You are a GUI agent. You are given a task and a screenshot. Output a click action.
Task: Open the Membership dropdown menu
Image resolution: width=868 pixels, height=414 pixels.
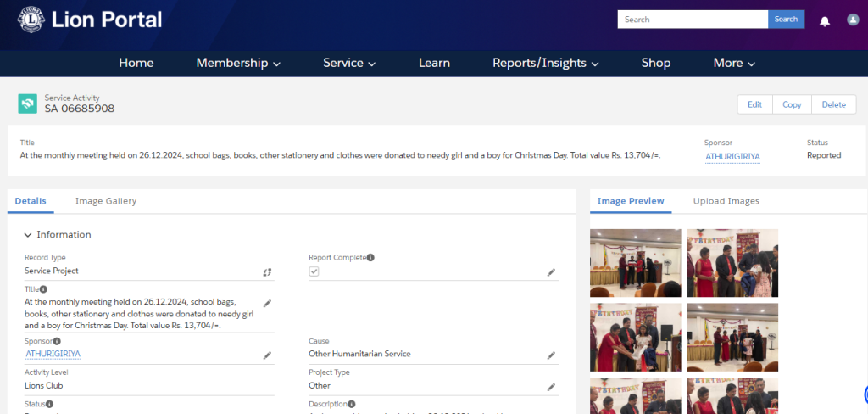click(238, 63)
